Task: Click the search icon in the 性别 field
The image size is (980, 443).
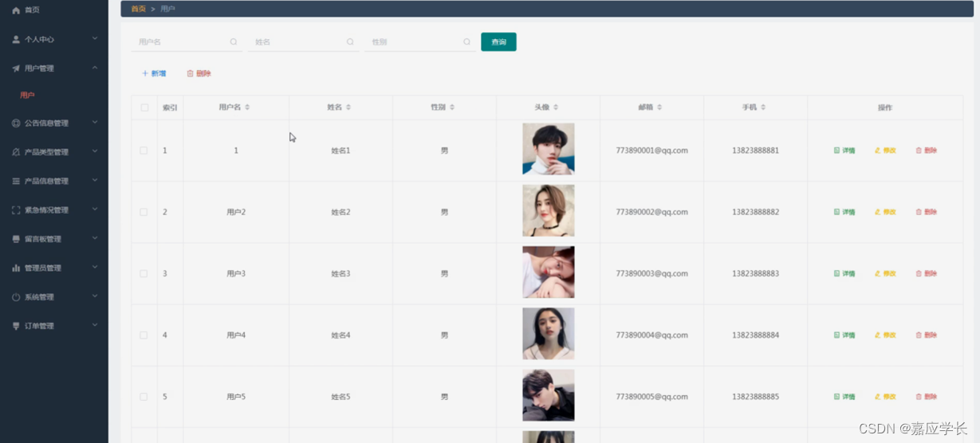Action: click(x=467, y=41)
